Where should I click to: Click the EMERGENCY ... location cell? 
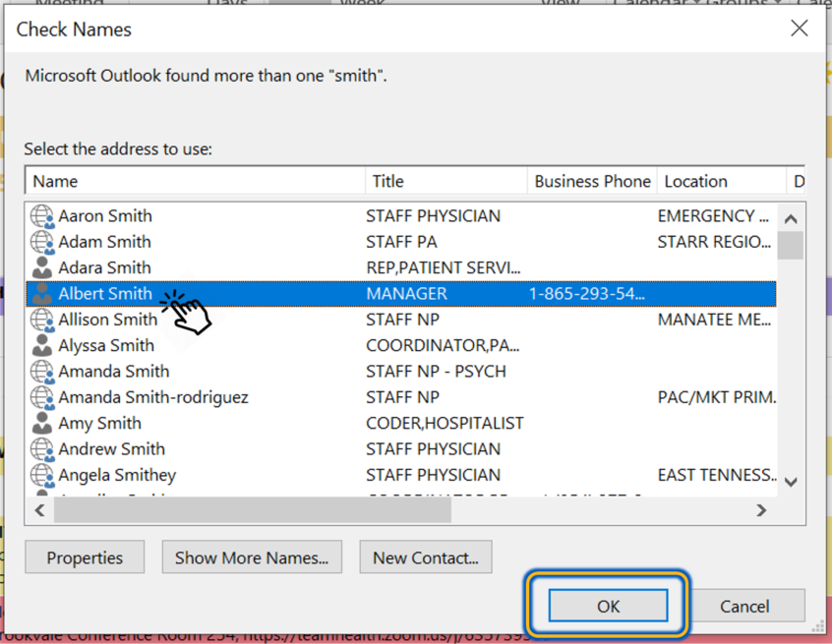(713, 216)
